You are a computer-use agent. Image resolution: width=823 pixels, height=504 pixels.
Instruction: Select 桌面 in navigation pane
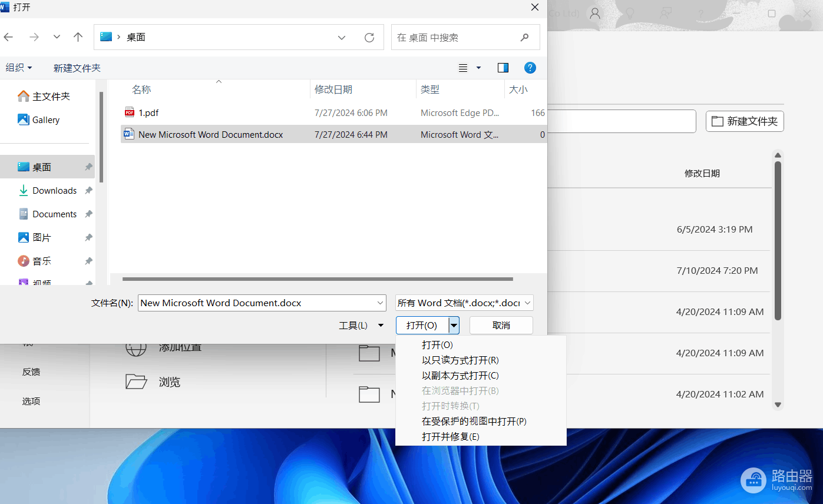click(x=47, y=167)
